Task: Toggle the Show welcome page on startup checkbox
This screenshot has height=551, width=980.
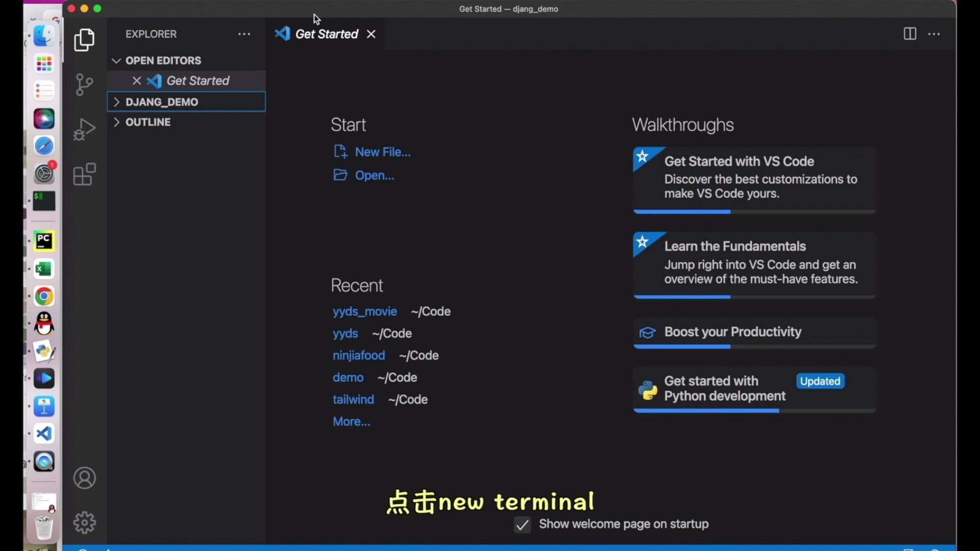Action: pos(522,524)
